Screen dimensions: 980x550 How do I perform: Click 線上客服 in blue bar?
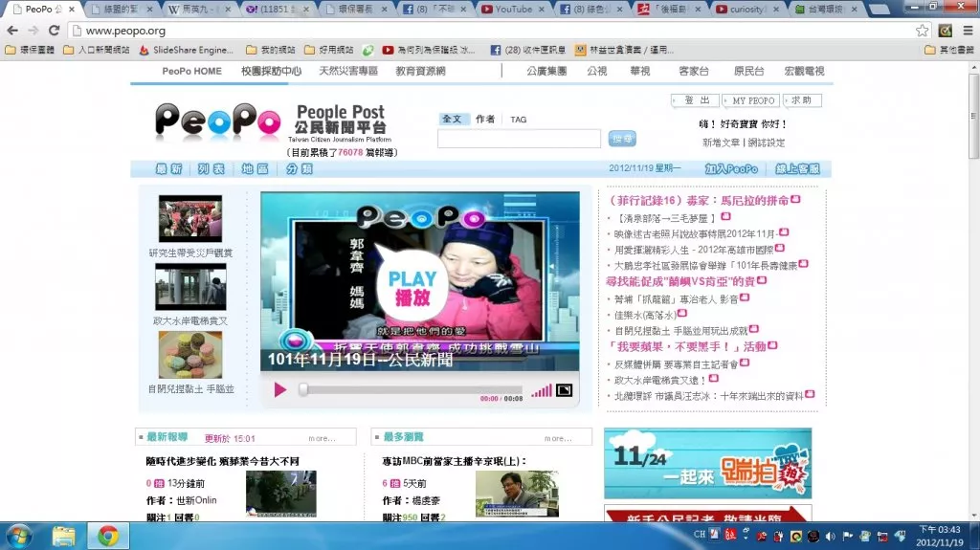[x=797, y=168]
